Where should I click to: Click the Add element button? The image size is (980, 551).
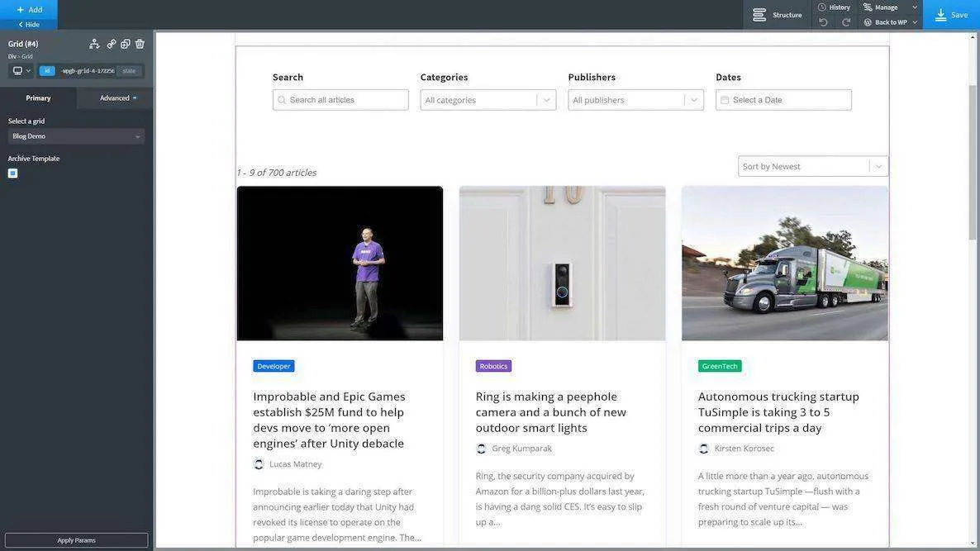coord(29,9)
